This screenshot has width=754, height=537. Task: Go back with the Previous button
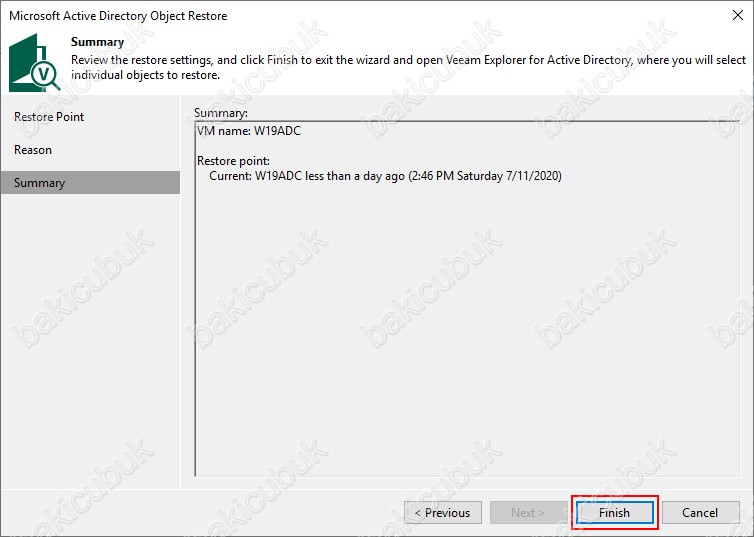pos(443,512)
